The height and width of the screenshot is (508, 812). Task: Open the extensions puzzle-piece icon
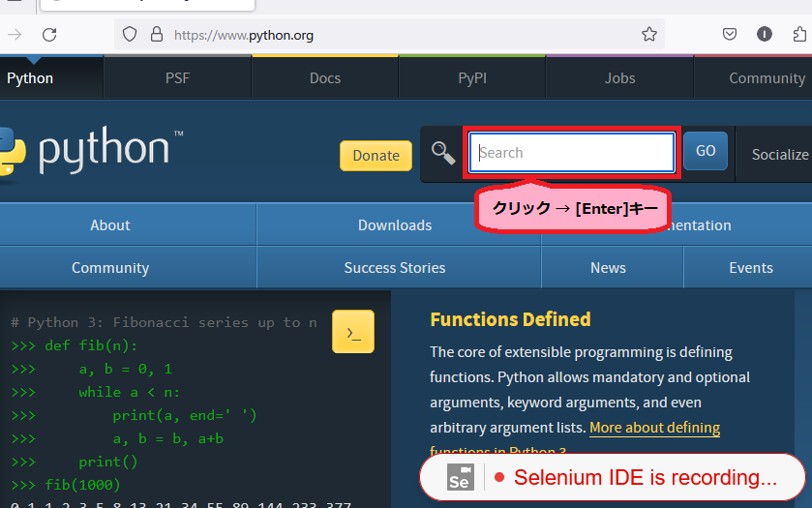click(x=800, y=34)
